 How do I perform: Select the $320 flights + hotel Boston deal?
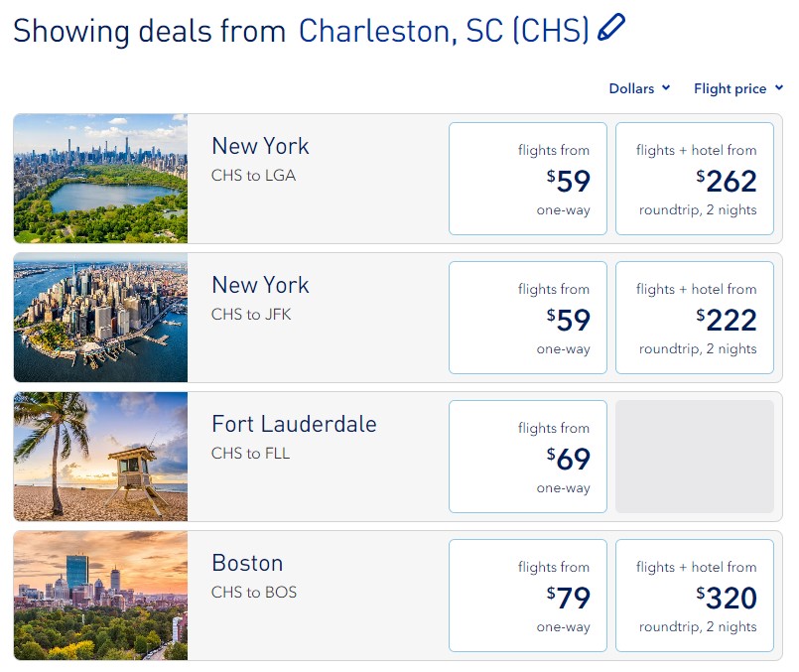pos(695,596)
